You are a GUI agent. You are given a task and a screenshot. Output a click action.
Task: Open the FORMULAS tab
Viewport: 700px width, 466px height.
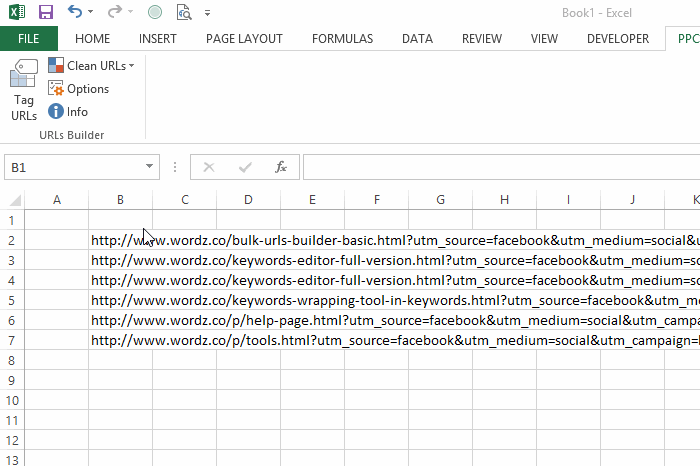[x=342, y=39]
